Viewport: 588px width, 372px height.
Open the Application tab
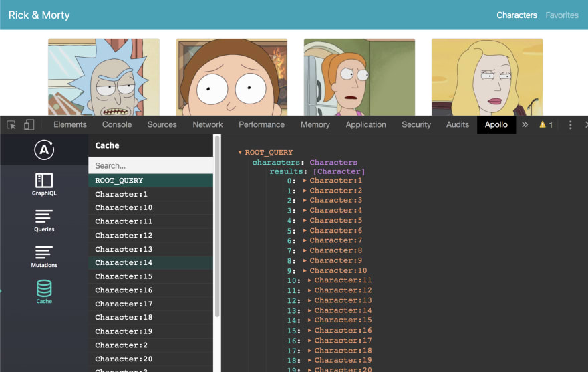pos(365,124)
